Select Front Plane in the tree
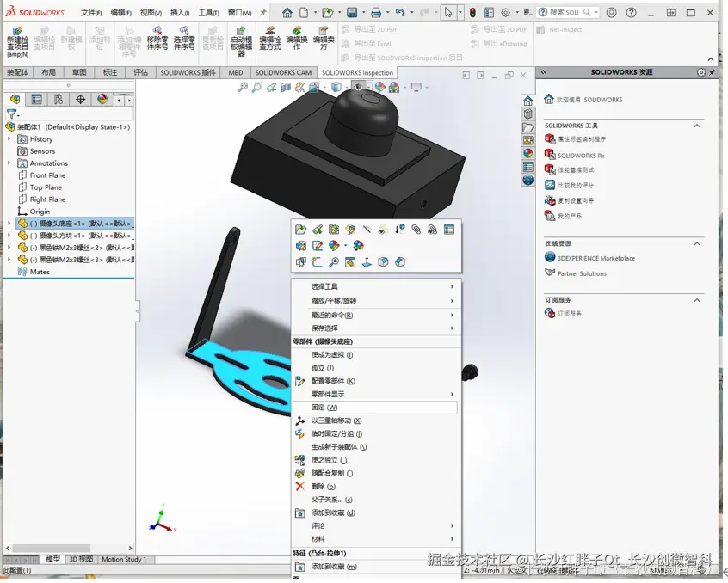 [47, 175]
